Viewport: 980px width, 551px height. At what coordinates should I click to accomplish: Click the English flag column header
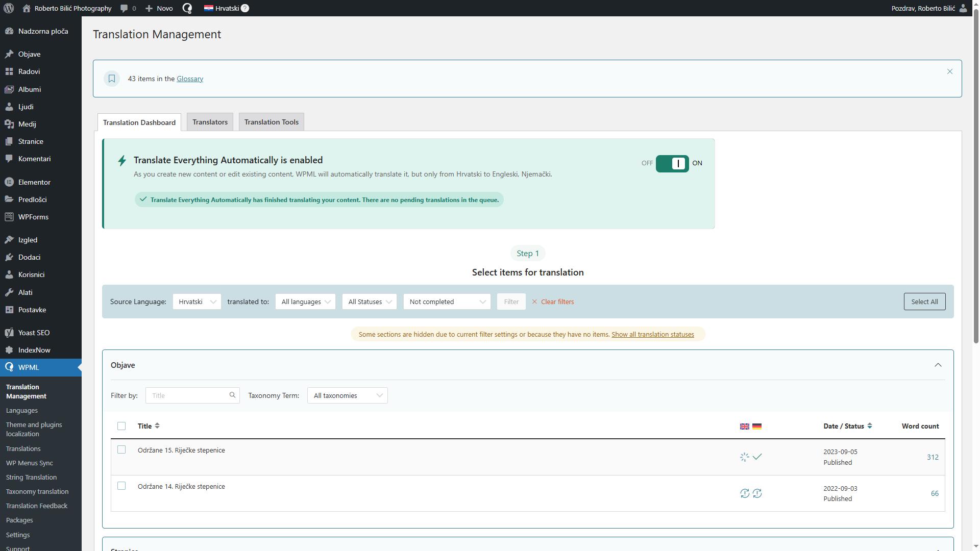click(745, 427)
